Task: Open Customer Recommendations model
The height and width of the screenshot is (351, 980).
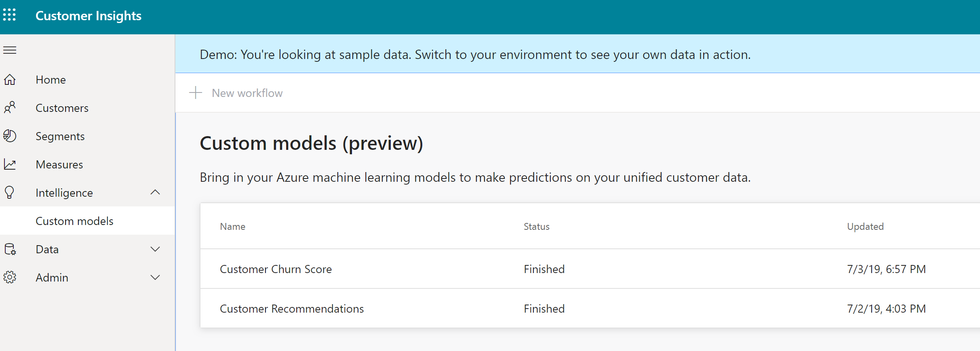Action: pyautogui.click(x=292, y=309)
